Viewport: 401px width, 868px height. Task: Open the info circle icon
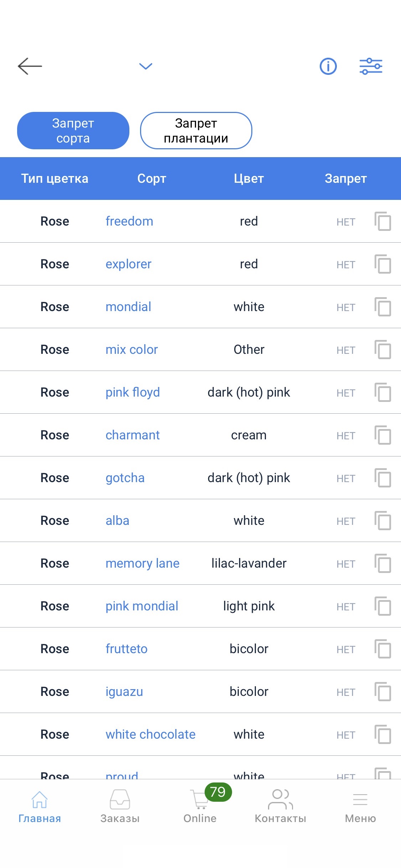pos(328,66)
